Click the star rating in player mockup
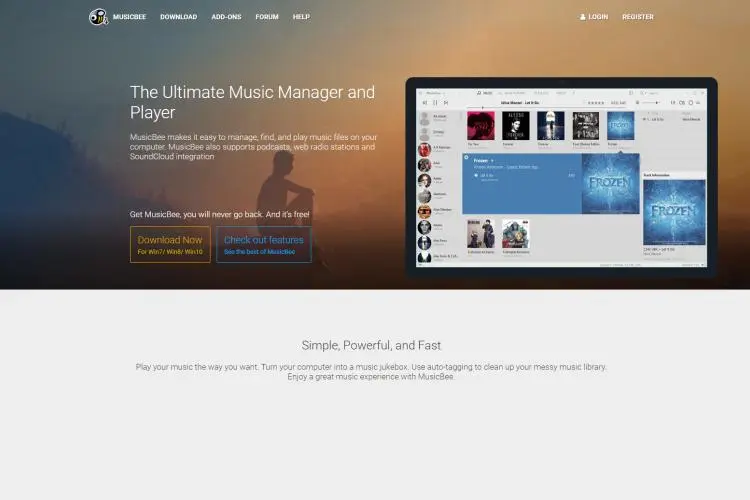 pyautogui.click(x=596, y=103)
